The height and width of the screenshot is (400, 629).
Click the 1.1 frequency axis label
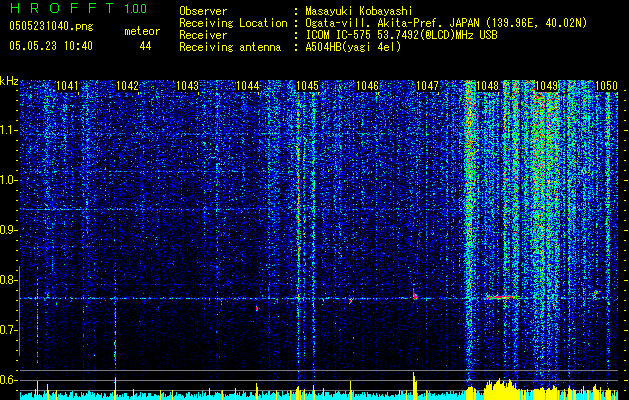click(x=9, y=130)
